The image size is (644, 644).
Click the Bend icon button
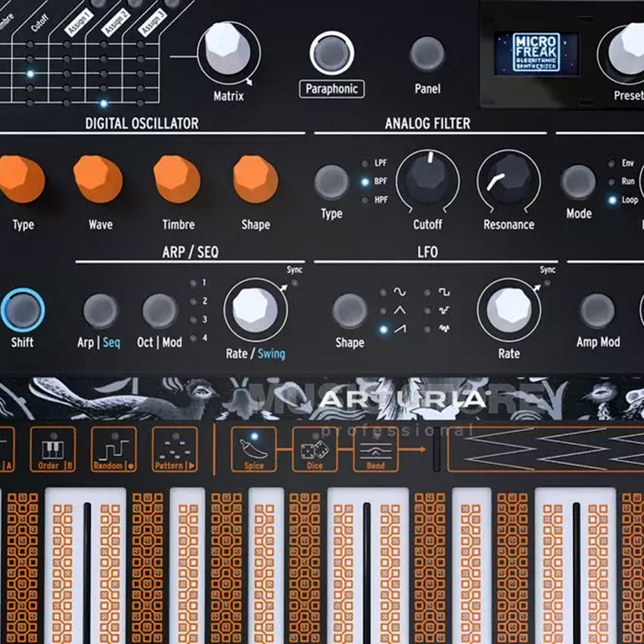click(x=376, y=449)
